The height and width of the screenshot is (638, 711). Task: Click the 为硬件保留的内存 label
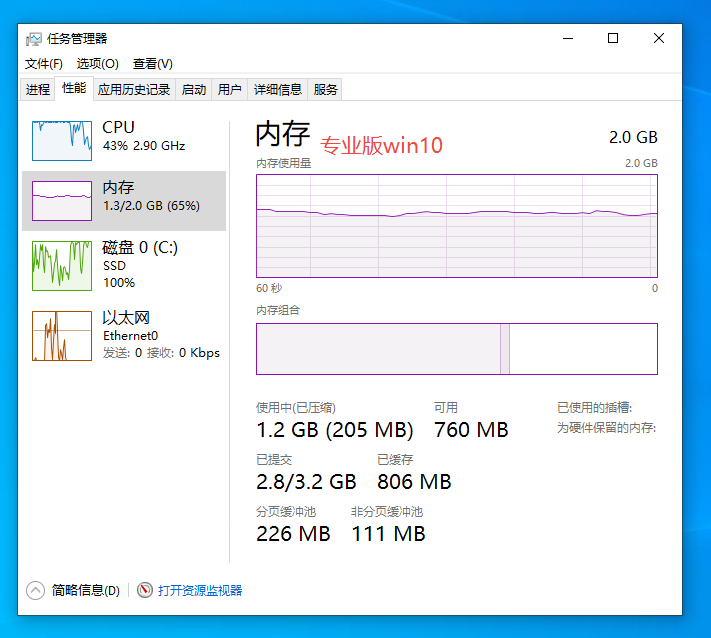click(x=606, y=427)
